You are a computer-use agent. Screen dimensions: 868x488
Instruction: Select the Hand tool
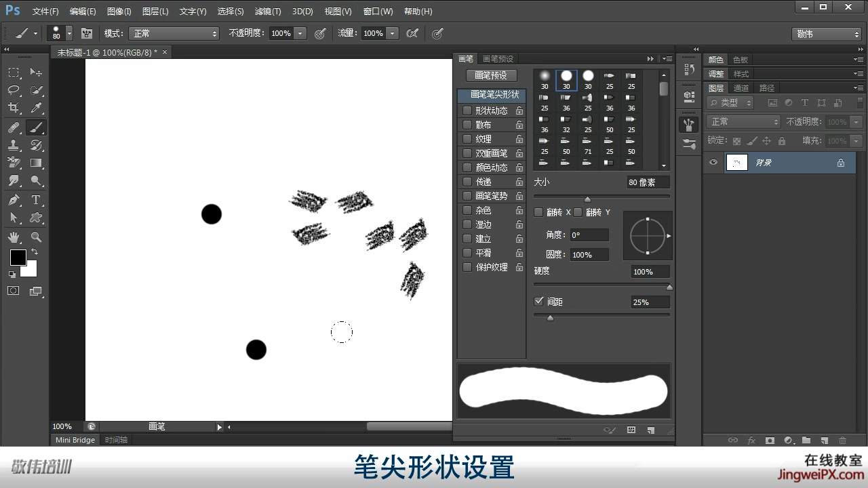(x=14, y=237)
